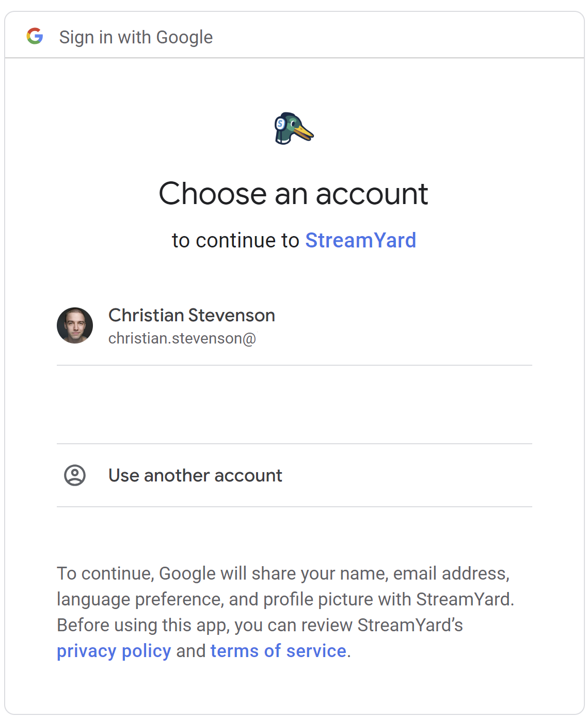
Task: Open the StreamYard link
Action: [x=360, y=240]
